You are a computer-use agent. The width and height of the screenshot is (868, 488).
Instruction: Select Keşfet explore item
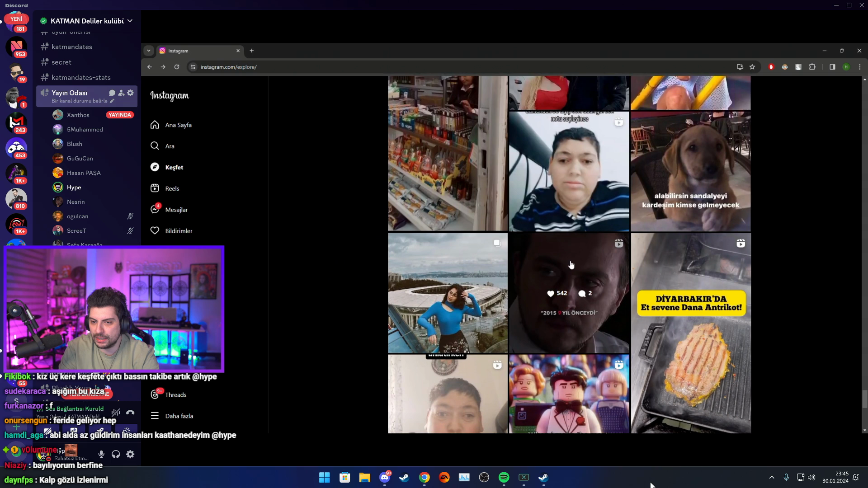tap(167, 167)
